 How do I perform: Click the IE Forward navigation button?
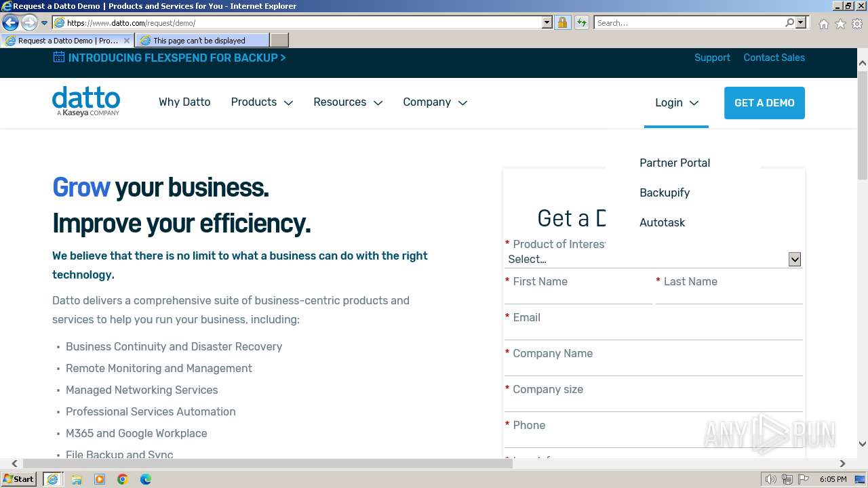(29, 22)
